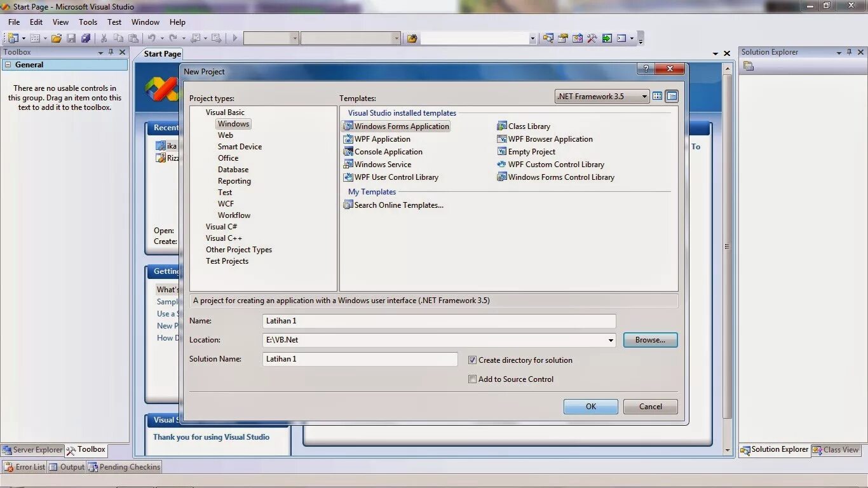Image resolution: width=868 pixels, height=488 pixels.
Task: Click the properties icon in Solution Explorer panel
Action: (x=749, y=66)
